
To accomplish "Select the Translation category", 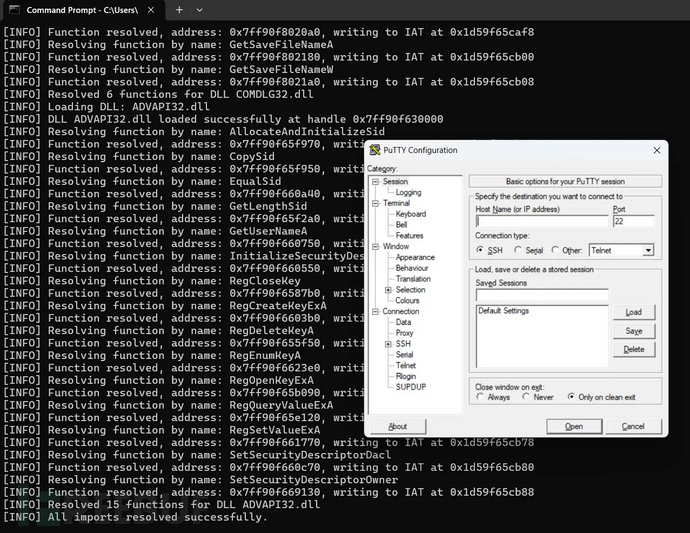I will pyautogui.click(x=413, y=279).
